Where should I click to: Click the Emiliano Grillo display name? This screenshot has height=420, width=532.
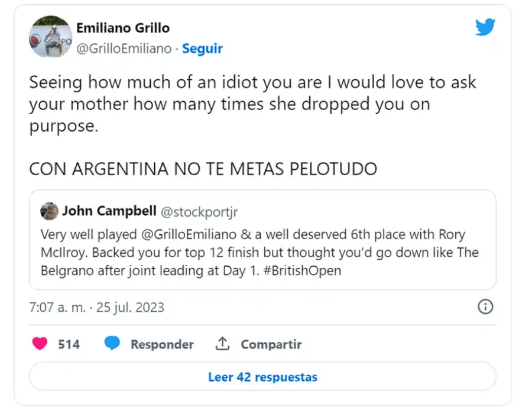click(x=122, y=28)
